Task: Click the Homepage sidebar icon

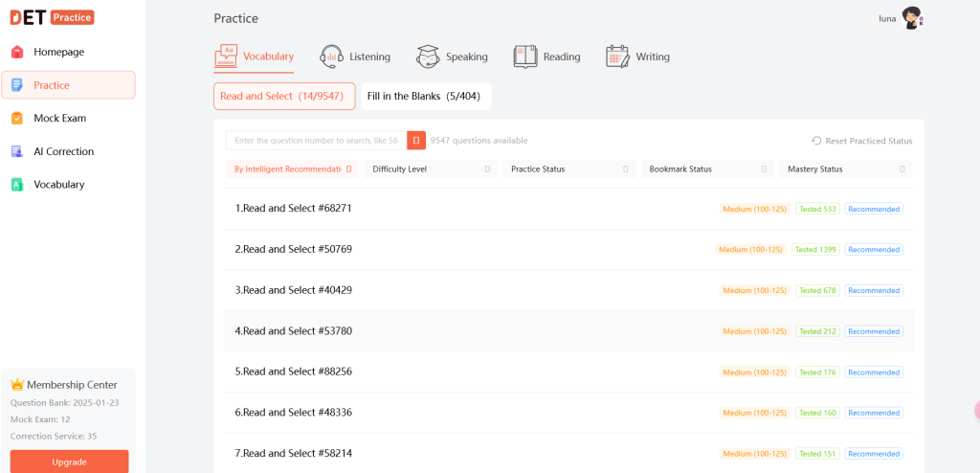Action: (x=17, y=52)
